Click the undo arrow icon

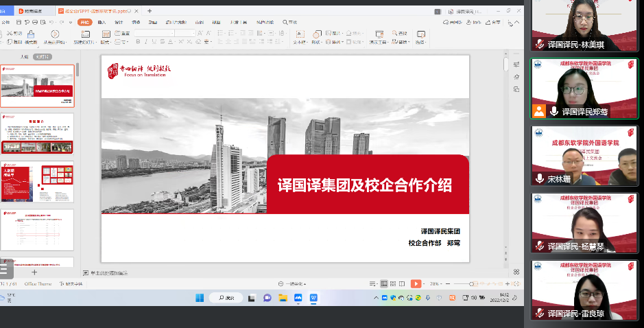click(x=52, y=22)
